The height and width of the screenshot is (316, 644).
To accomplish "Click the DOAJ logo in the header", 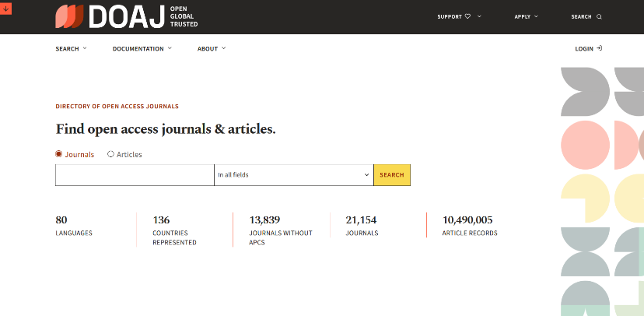I will [x=126, y=16].
